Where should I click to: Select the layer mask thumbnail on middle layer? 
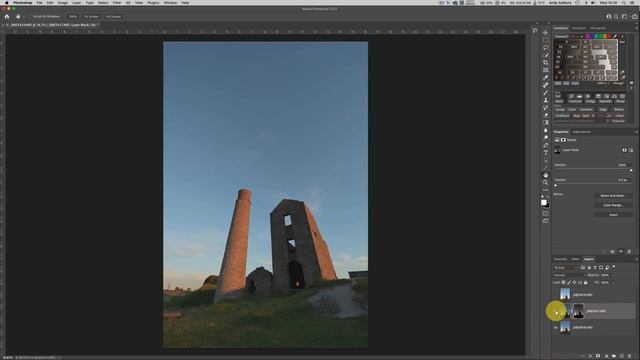click(x=578, y=311)
